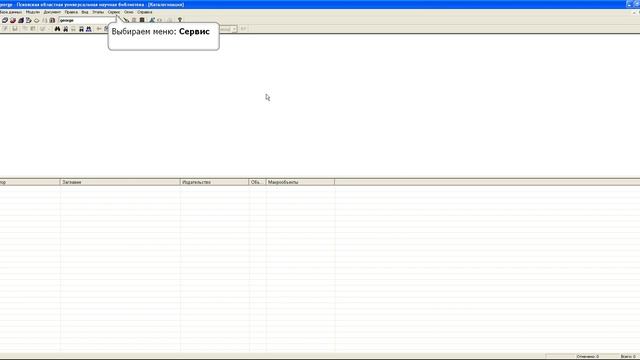
Task: Click the 'Всего: 0' status bar entry
Action: pyautogui.click(x=628, y=357)
